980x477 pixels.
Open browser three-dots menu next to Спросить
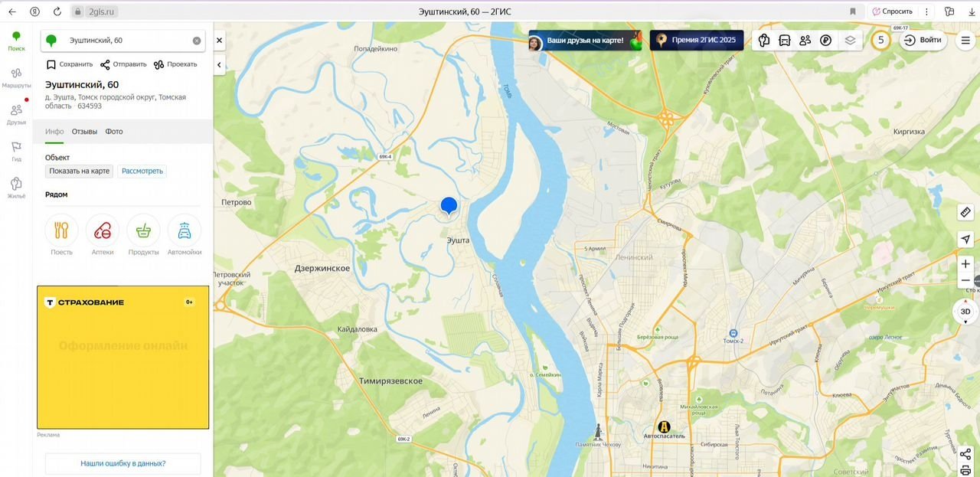click(x=927, y=11)
